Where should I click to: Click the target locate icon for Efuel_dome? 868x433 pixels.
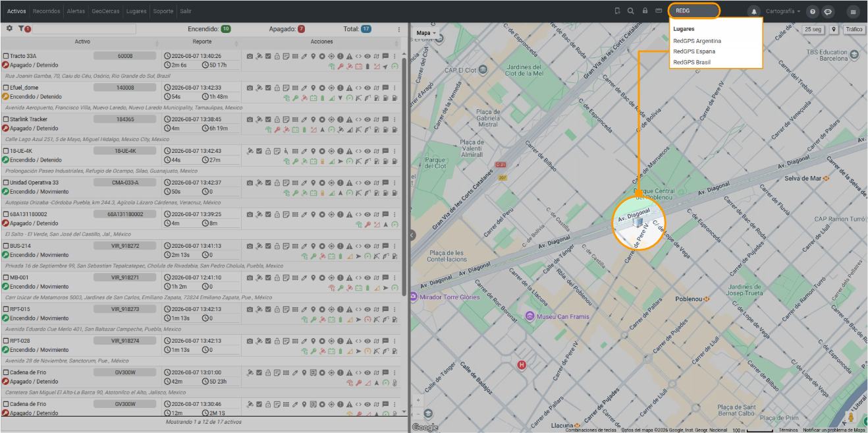(x=331, y=88)
